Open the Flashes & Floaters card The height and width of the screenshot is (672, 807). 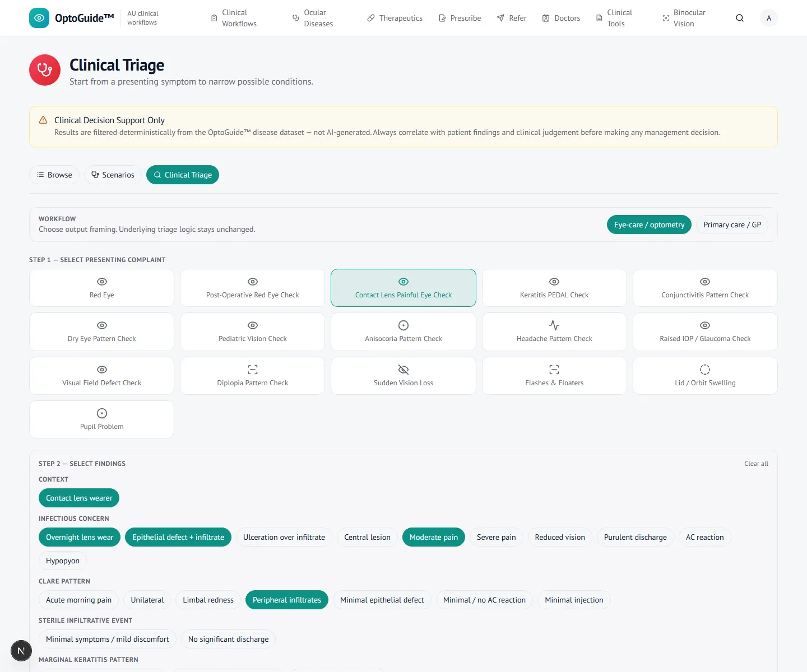pyautogui.click(x=554, y=376)
